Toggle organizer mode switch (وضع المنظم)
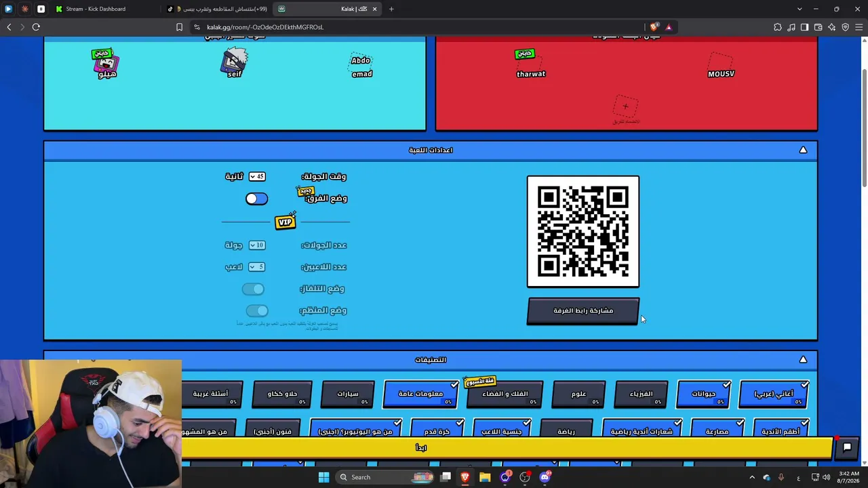The width and height of the screenshot is (868, 488). [257, 311]
